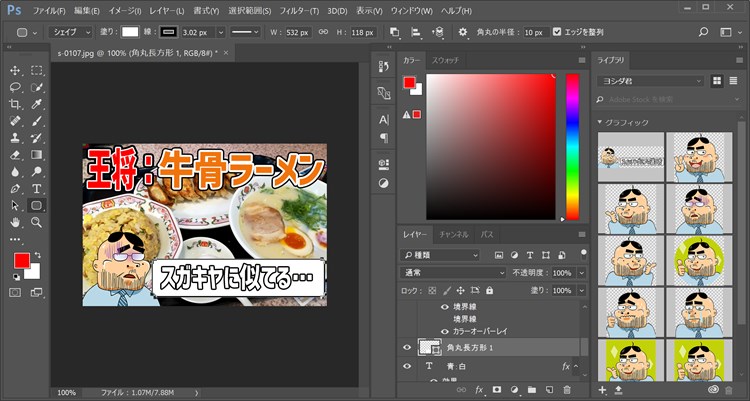Open the ウィンドウ(W) menu
The width and height of the screenshot is (750, 401).
pyautogui.click(x=411, y=11)
